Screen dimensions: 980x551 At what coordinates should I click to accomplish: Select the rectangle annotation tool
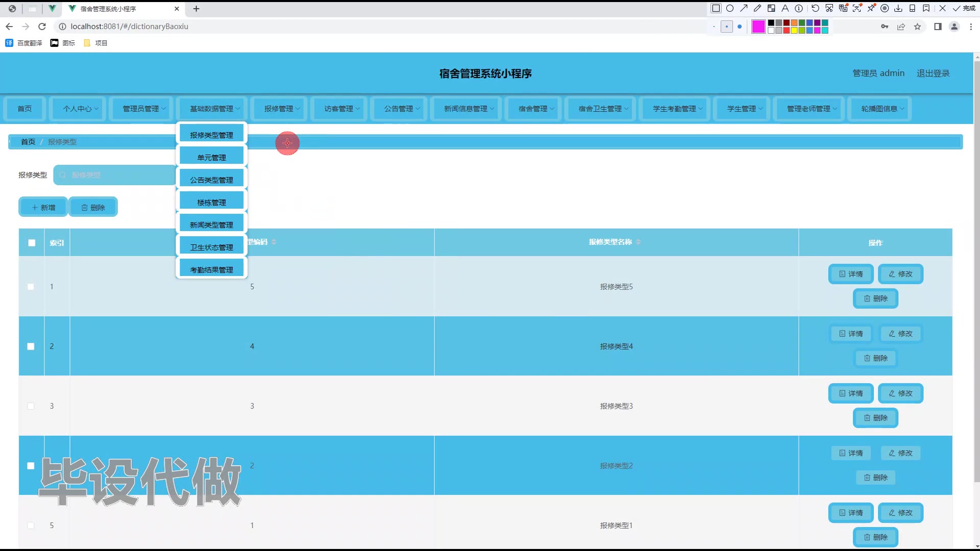coord(716,8)
